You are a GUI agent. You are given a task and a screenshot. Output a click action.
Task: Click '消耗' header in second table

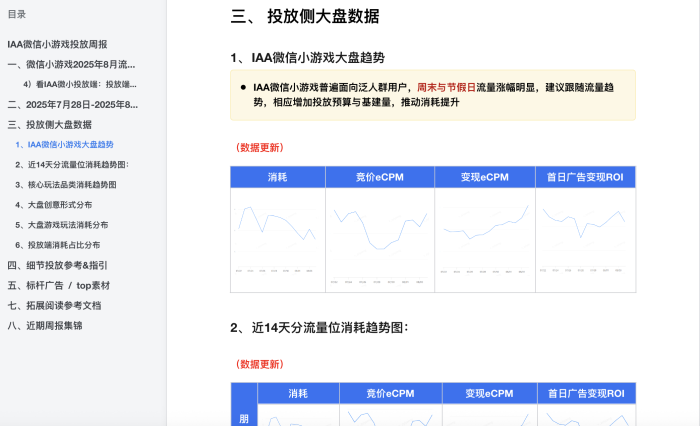tap(298, 393)
